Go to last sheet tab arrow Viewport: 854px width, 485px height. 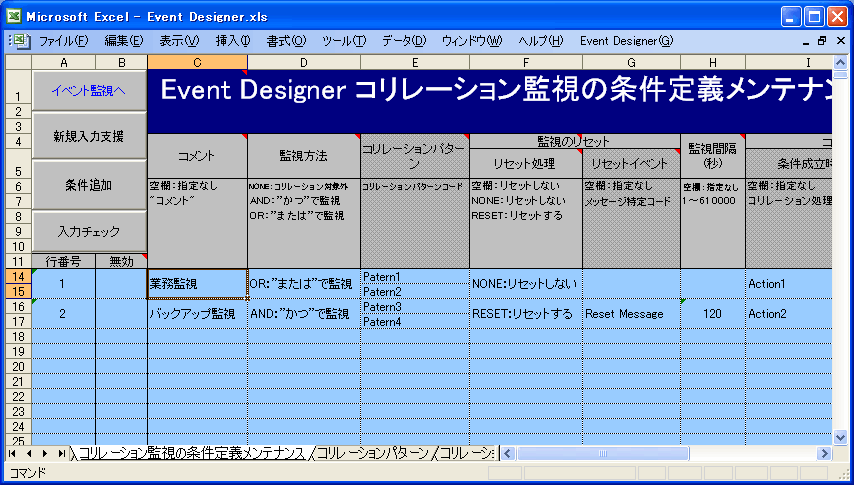click(62, 453)
